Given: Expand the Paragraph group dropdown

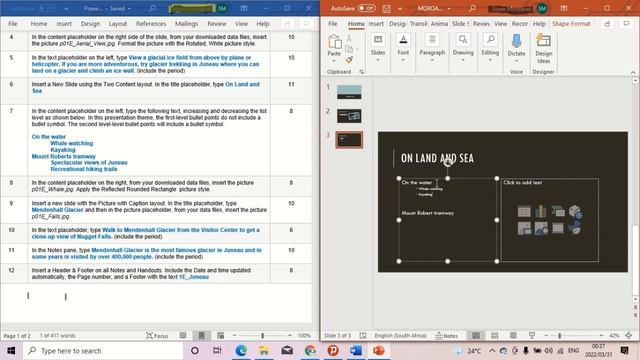Looking at the screenshot, I should tap(432, 60).
